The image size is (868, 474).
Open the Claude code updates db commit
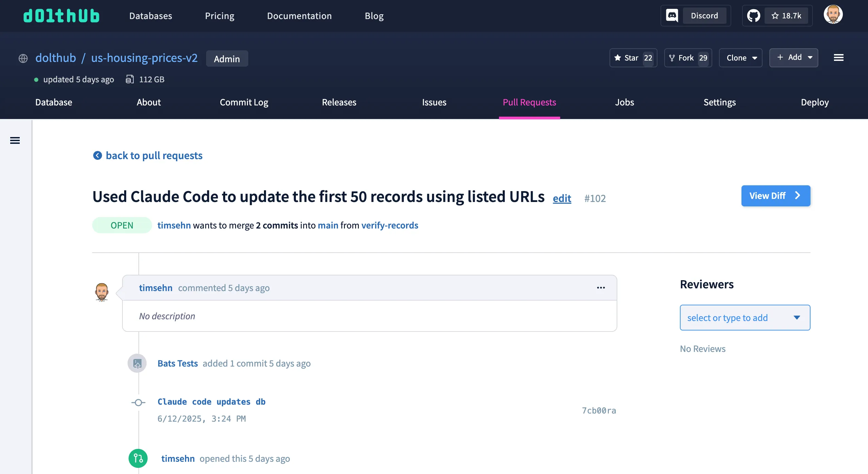(x=211, y=402)
